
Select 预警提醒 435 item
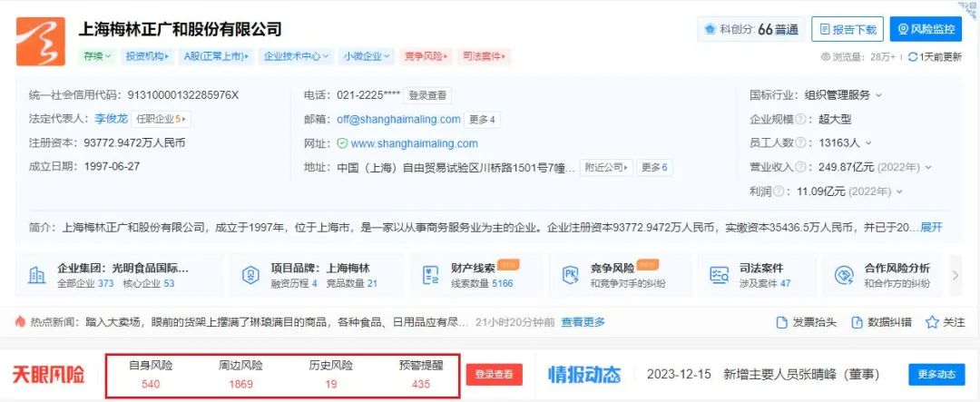pos(421,375)
